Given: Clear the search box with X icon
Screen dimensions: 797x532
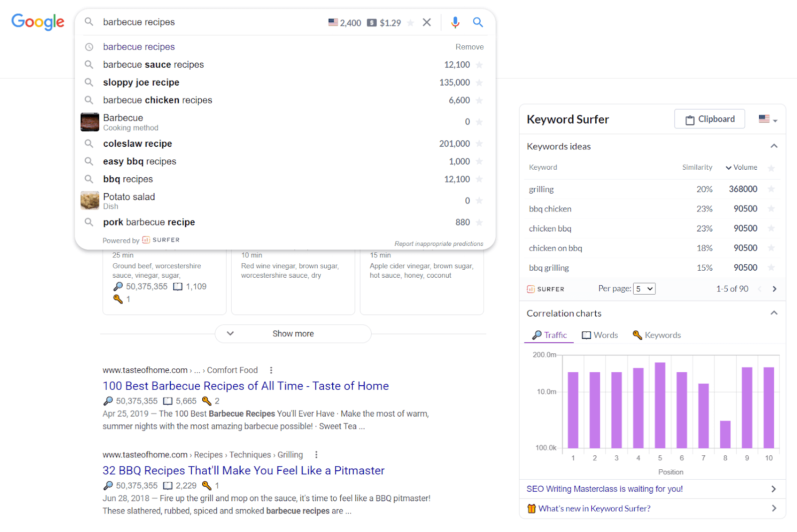Looking at the screenshot, I should pos(427,22).
